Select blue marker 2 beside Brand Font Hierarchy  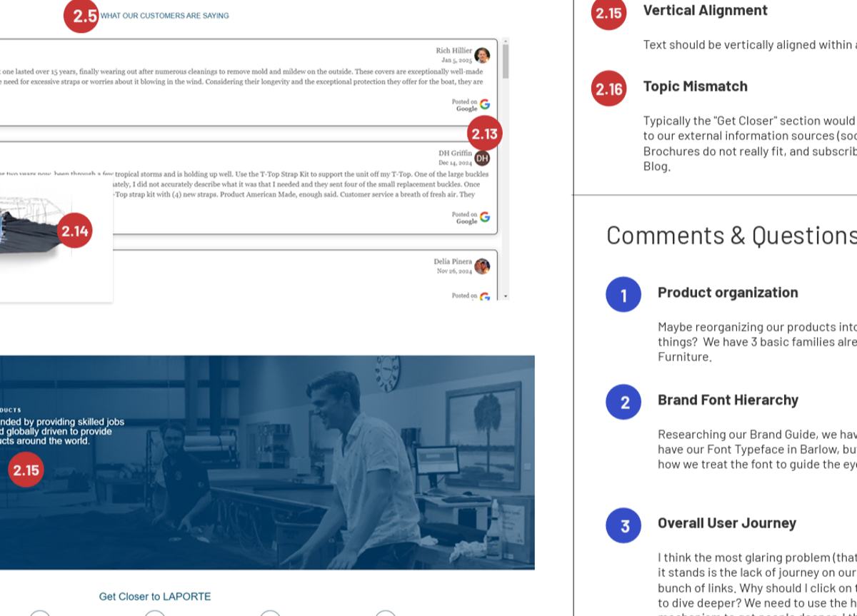coord(623,402)
